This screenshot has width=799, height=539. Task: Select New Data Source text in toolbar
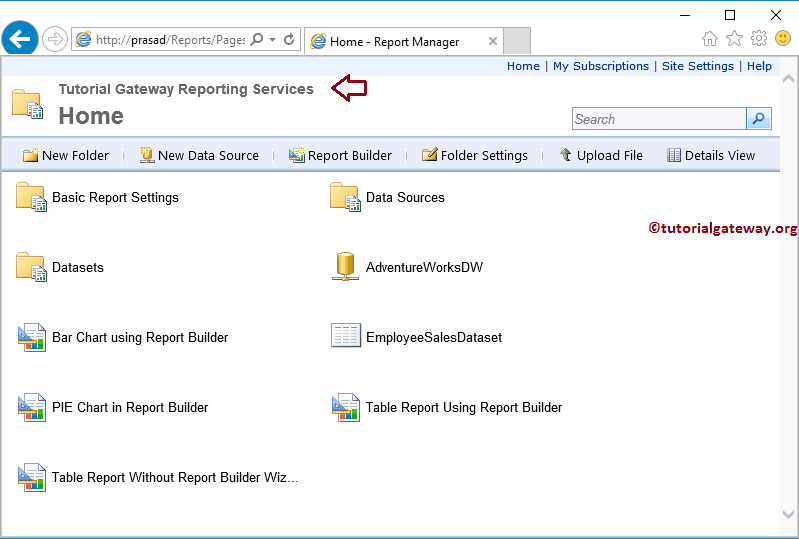click(x=208, y=155)
